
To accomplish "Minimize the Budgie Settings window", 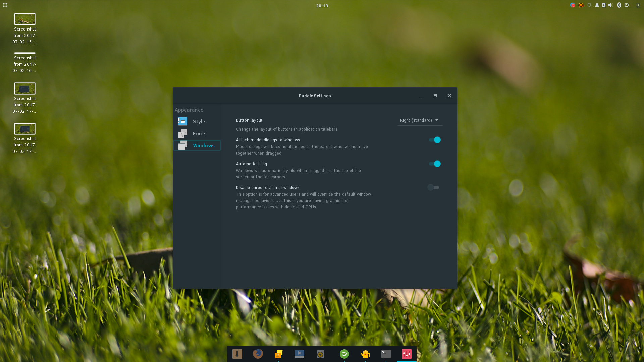I will click(x=421, y=96).
